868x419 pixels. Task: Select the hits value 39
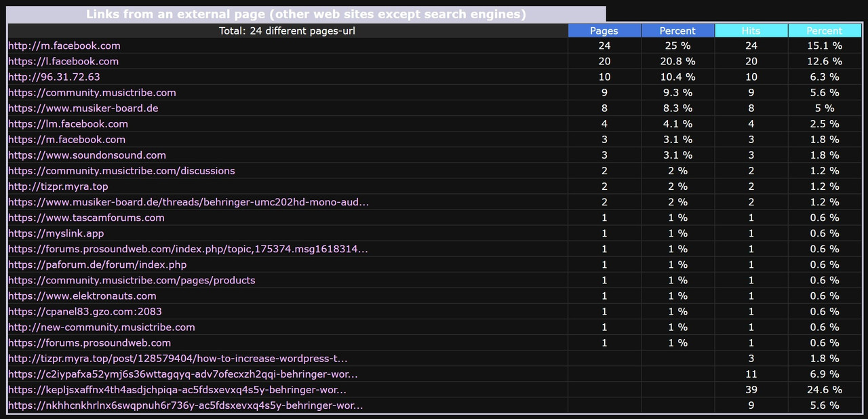tap(751, 388)
